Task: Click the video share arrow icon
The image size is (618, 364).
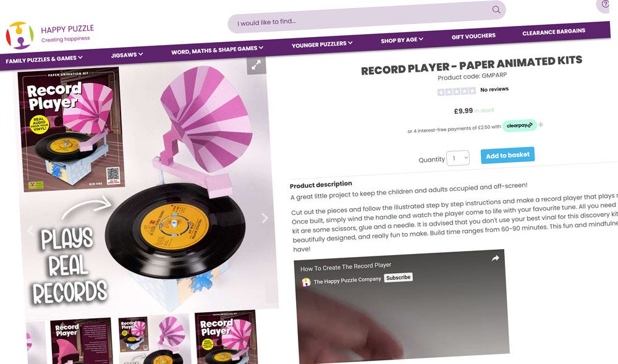Action: [x=495, y=258]
